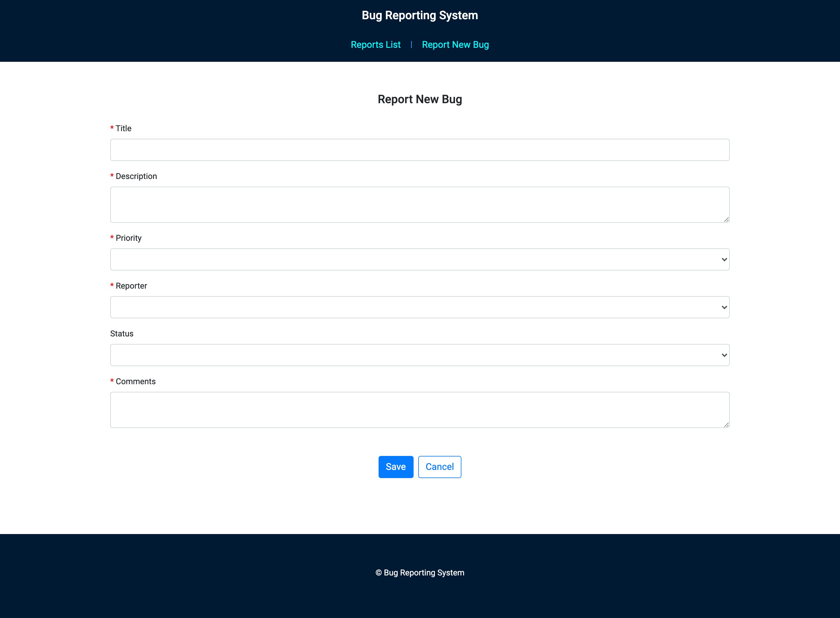Cancel the bug report form

[440, 466]
